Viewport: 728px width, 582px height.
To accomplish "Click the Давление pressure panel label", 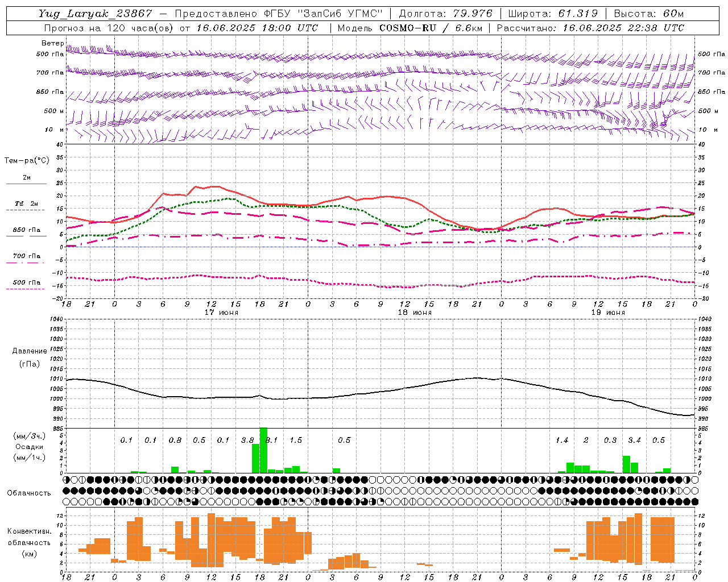I will [x=29, y=351].
